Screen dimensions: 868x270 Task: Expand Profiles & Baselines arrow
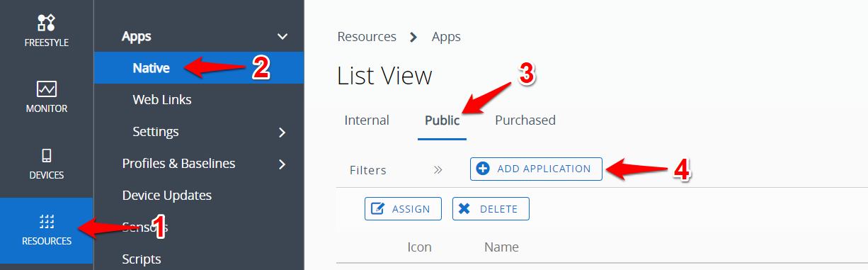[x=282, y=164]
